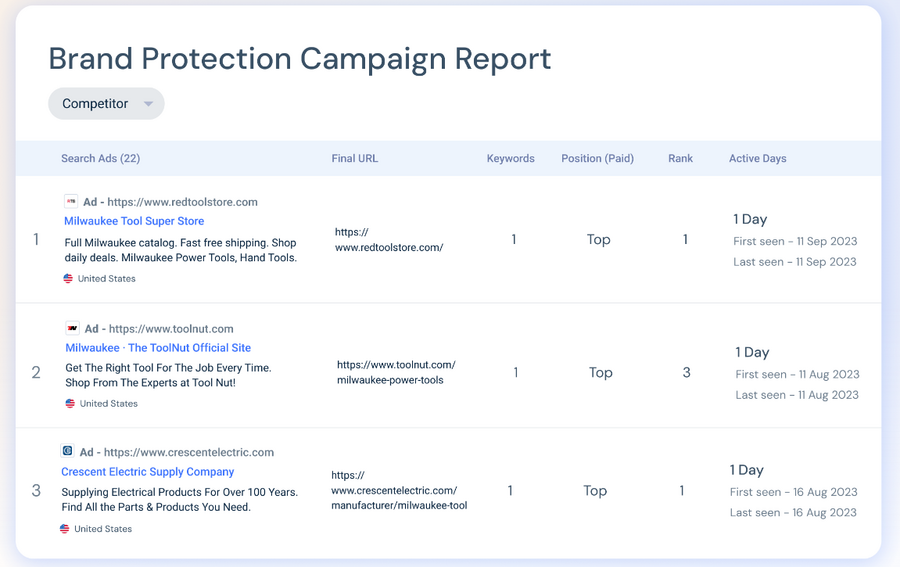Click the US flag in Crescent Electric ad

tap(64, 529)
